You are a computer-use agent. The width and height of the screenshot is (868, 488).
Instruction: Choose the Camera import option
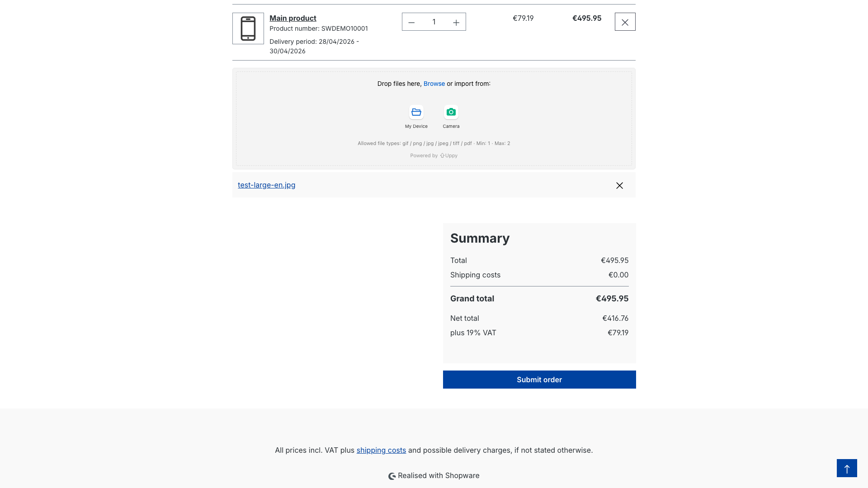tap(451, 113)
